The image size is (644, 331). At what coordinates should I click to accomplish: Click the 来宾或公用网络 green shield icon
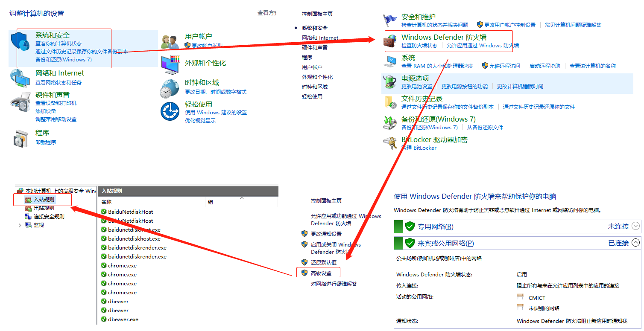(410, 243)
